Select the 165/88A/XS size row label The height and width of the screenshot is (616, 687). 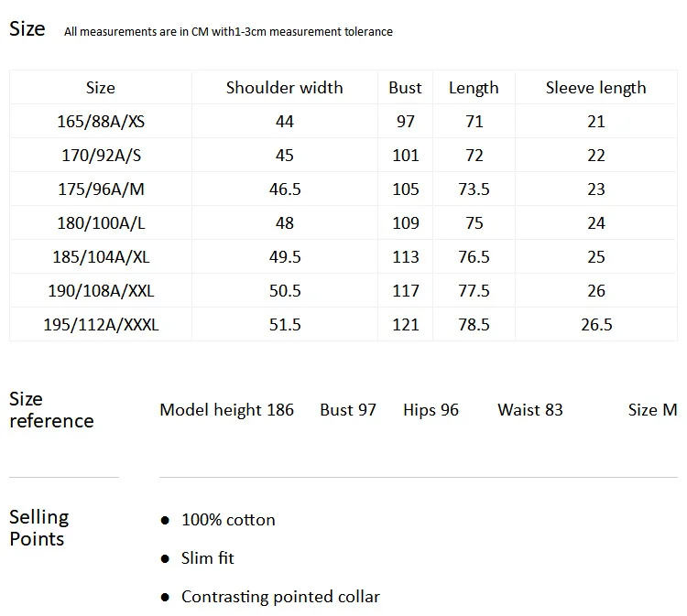[101, 121]
